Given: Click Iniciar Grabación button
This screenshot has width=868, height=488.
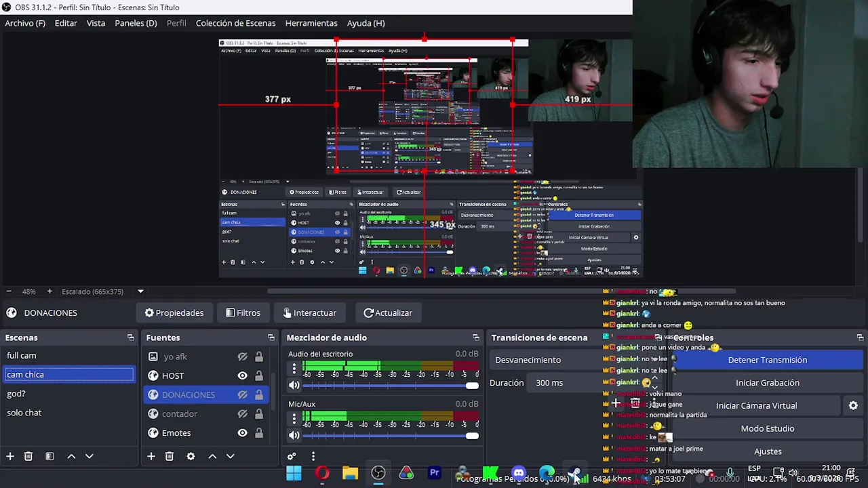Looking at the screenshot, I should [x=767, y=383].
